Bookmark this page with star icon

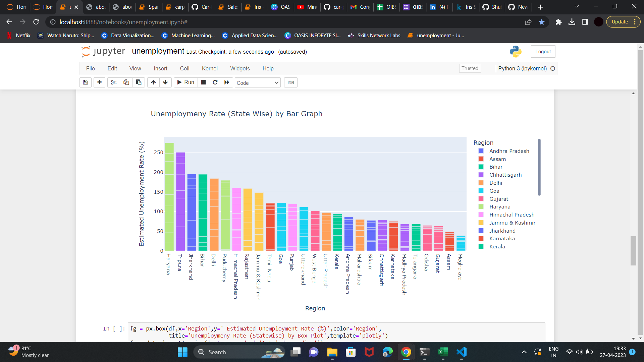click(x=541, y=22)
